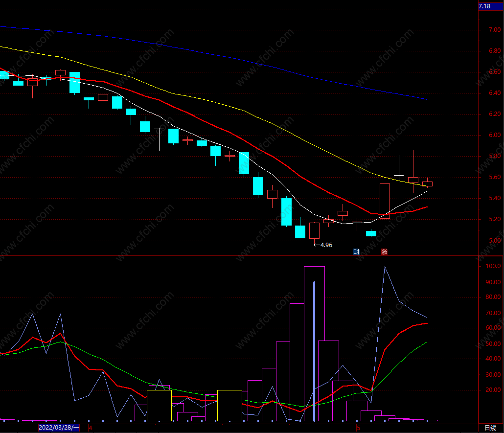Image resolution: width=504 pixels, height=433 pixels.
Task: Click the white cross candle near 5.60
Action: coord(399,169)
